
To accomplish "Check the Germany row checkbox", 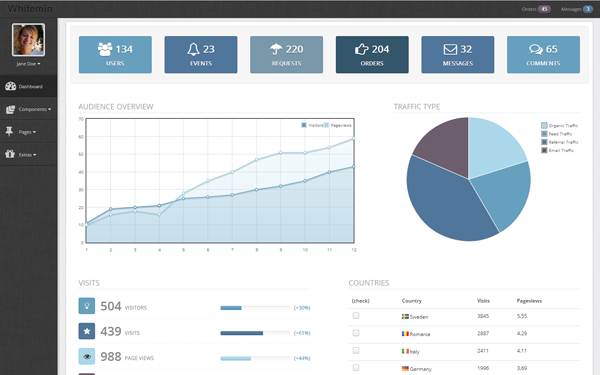I will 356,368.
